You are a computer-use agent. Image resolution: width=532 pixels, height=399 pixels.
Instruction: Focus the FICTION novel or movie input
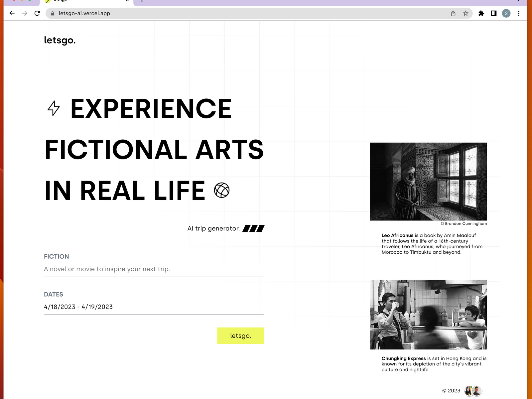tap(154, 269)
